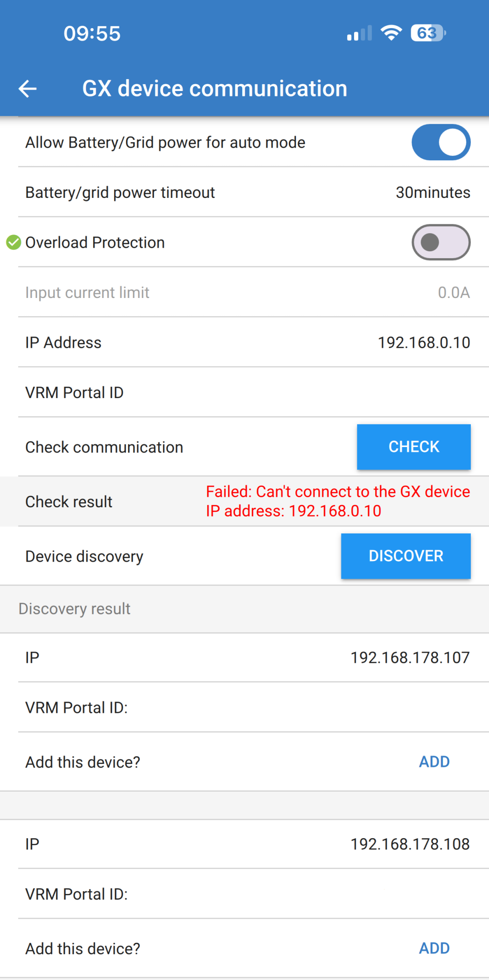The image size is (489, 980).
Task: Open the IP Address field showing 192.168.0.10
Action: [x=244, y=342]
